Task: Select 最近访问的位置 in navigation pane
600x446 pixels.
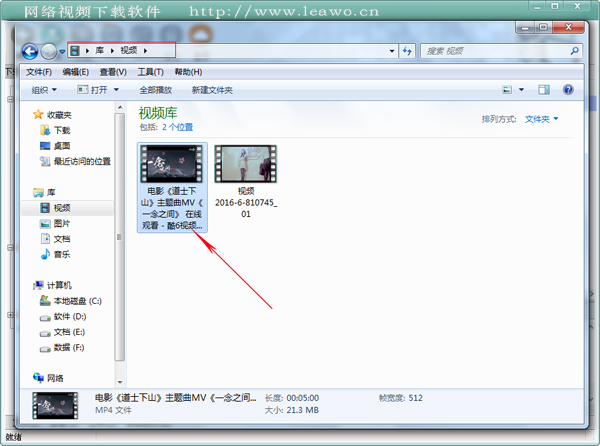Action: pos(82,161)
